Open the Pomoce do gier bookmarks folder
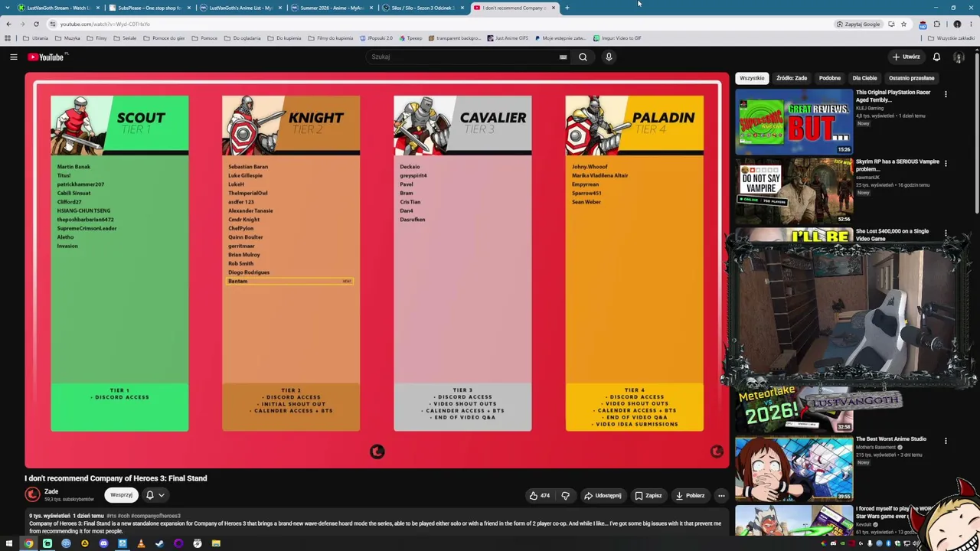 [x=164, y=38]
